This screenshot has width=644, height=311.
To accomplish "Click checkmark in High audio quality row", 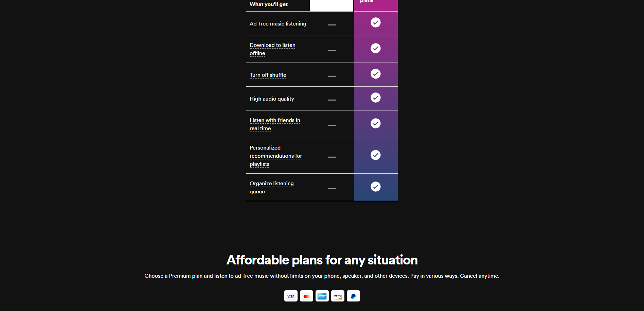I will tap(376, 98).
